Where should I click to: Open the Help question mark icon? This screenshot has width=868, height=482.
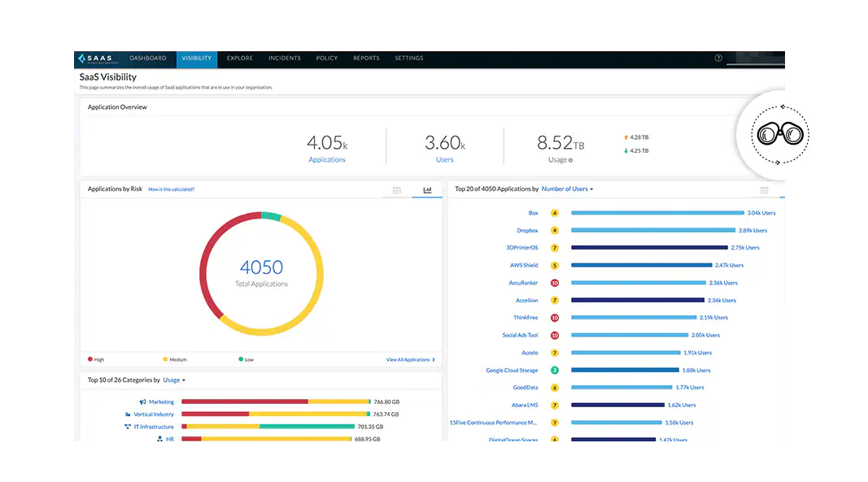point(718,58)
